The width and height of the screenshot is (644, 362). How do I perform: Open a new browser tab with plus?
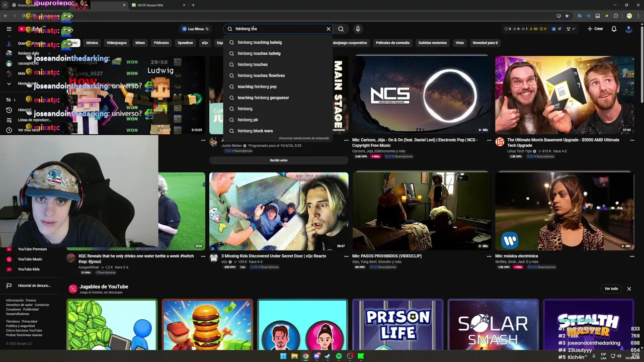[x=193, y=5]
